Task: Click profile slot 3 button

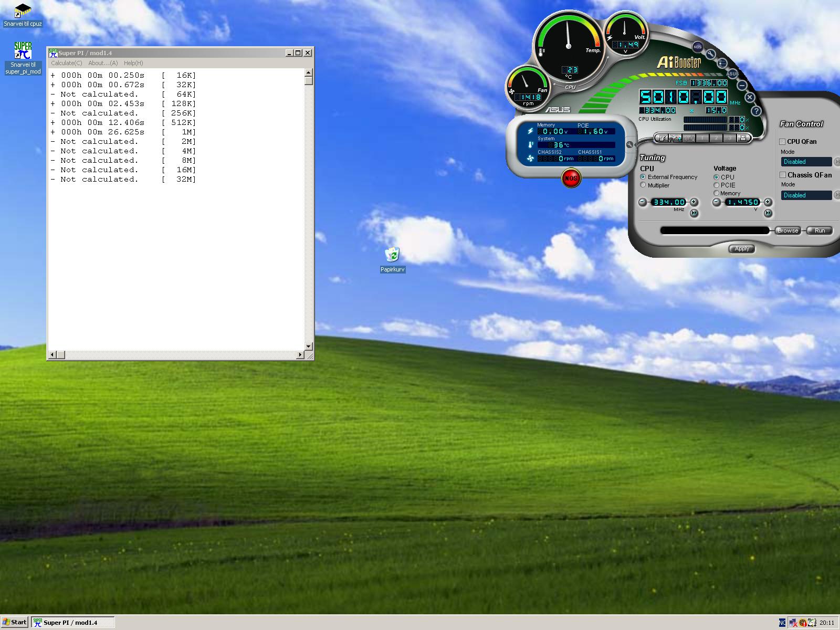Action: pos(729,138)
